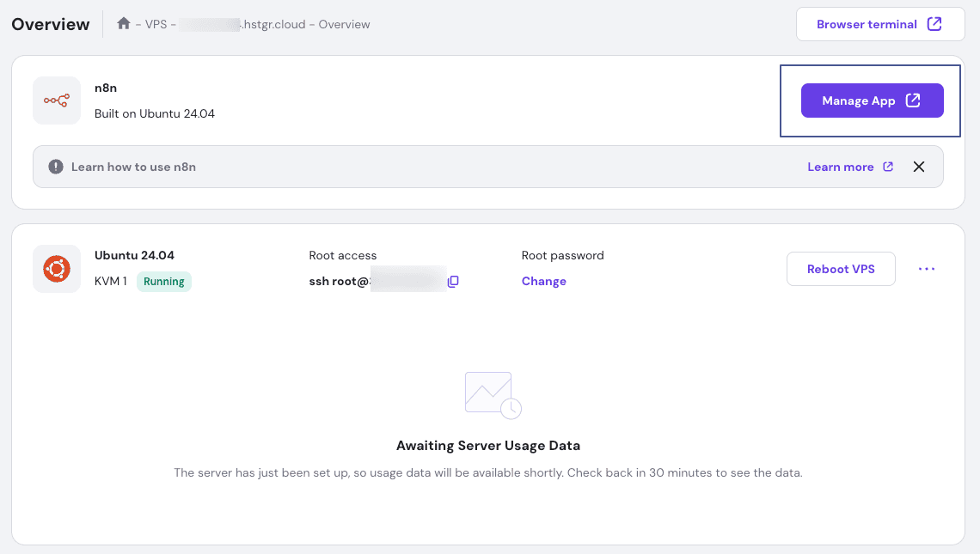Copy the SSH root access command

453,282
